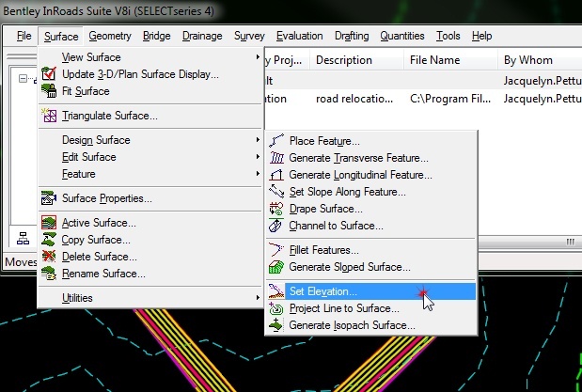Select Active Surface menu entry

pos(149,223)
